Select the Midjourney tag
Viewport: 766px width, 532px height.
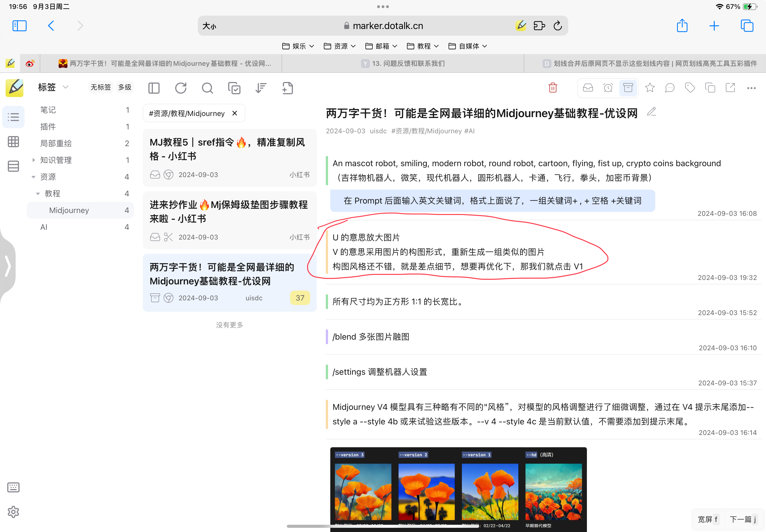pos(81,210)
